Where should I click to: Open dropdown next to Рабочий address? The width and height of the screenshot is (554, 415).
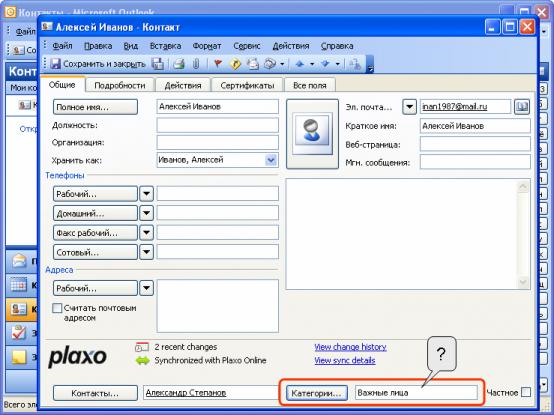point(146,288)
